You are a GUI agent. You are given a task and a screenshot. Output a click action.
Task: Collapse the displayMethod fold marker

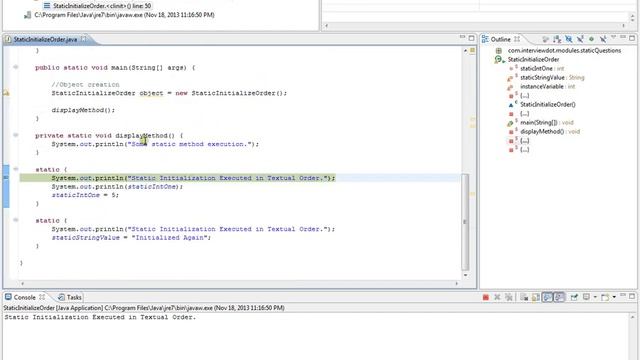[16, 135]
